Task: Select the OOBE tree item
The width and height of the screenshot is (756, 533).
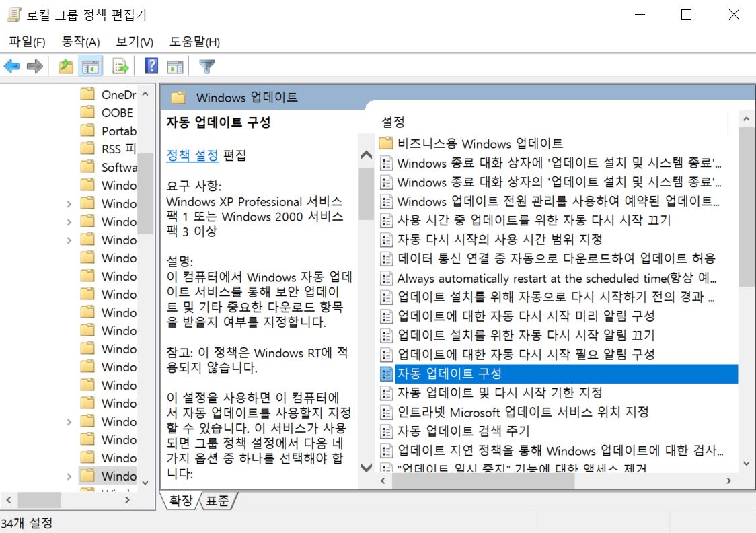Action: [x=117, y=112]
